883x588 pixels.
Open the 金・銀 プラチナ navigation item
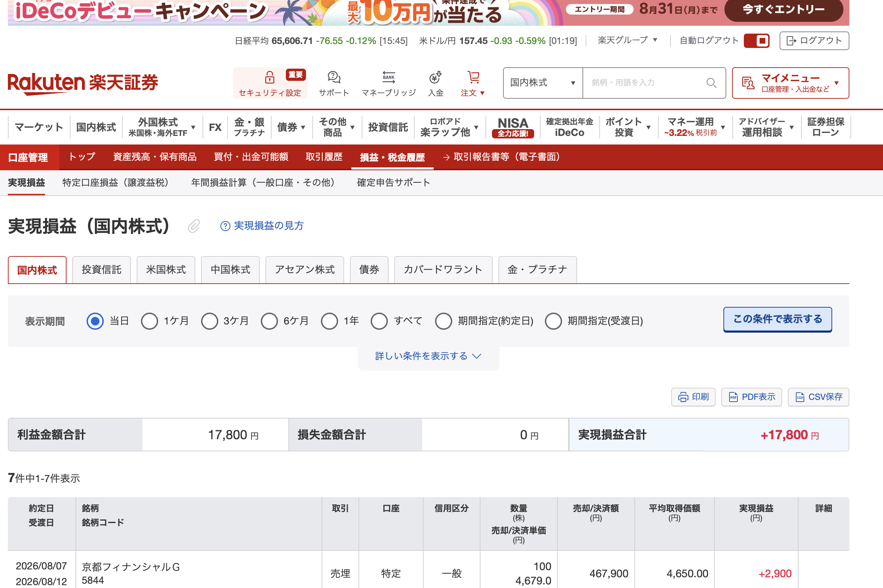point(249,127)
